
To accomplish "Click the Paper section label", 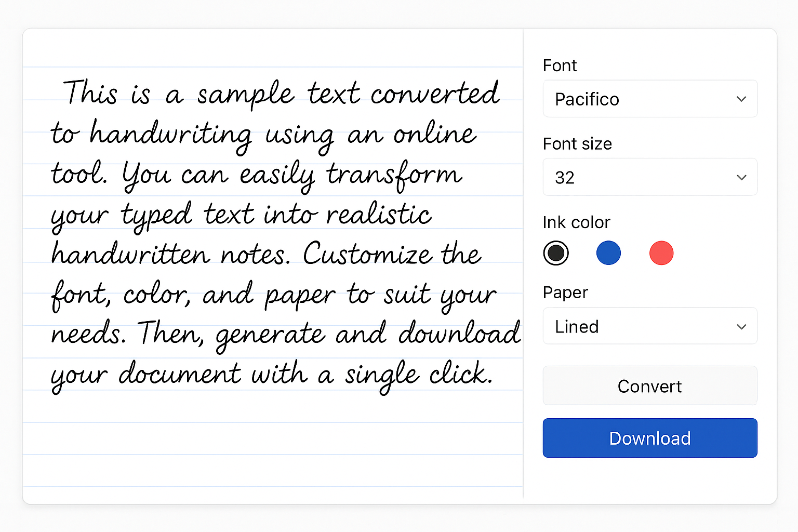I will pos(565,292).
